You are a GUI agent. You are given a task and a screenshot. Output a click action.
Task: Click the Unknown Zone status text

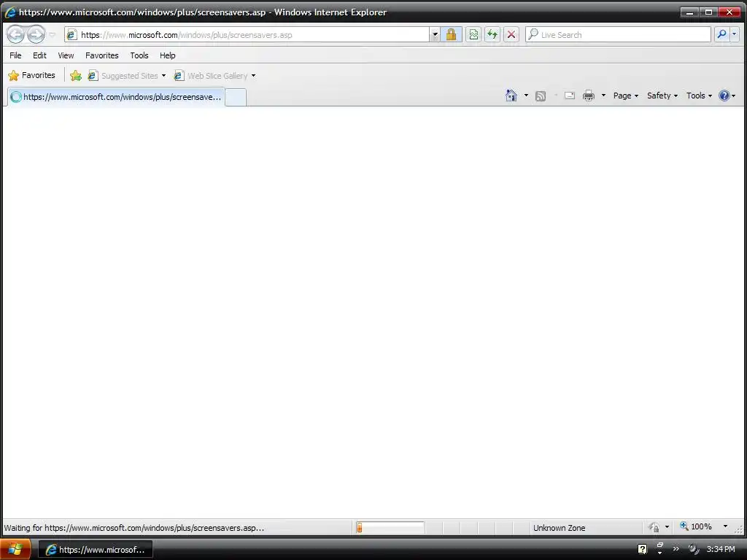[x=559, y=528]
